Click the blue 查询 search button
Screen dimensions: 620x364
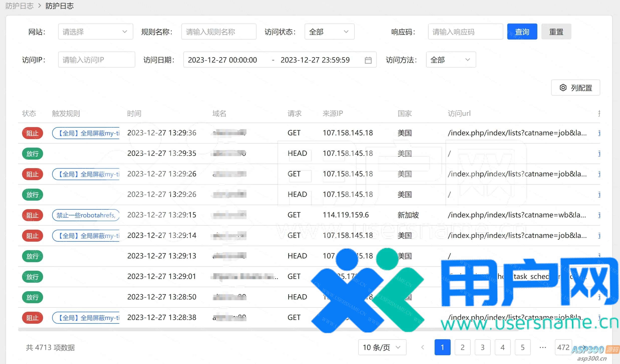(522, 32)
